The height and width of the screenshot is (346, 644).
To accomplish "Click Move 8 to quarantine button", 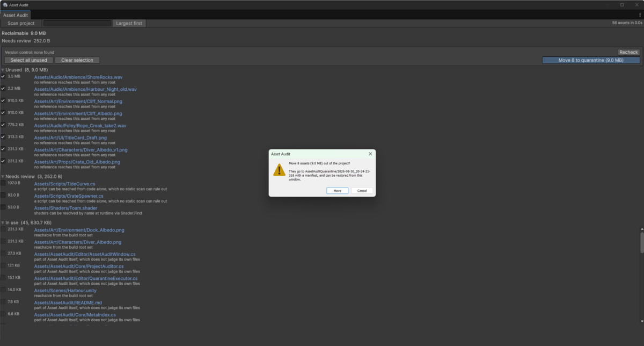I will (591, 60).
